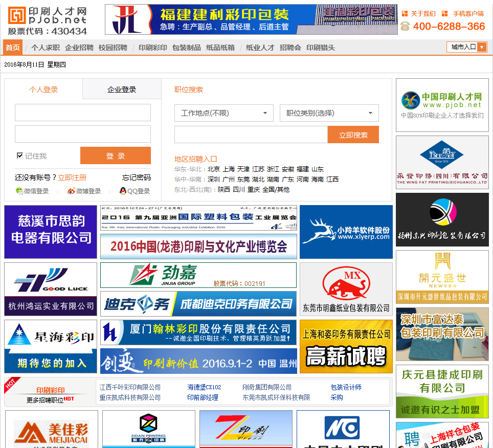The image size is (493, 448).
Task: Click the orange 登录 button
Action: [x=116, y=155]
